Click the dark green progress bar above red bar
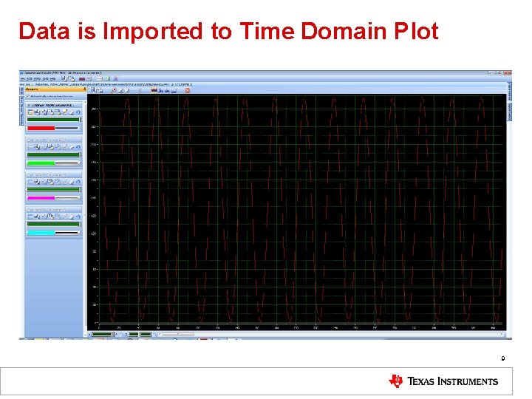 (x=54, y=120)
